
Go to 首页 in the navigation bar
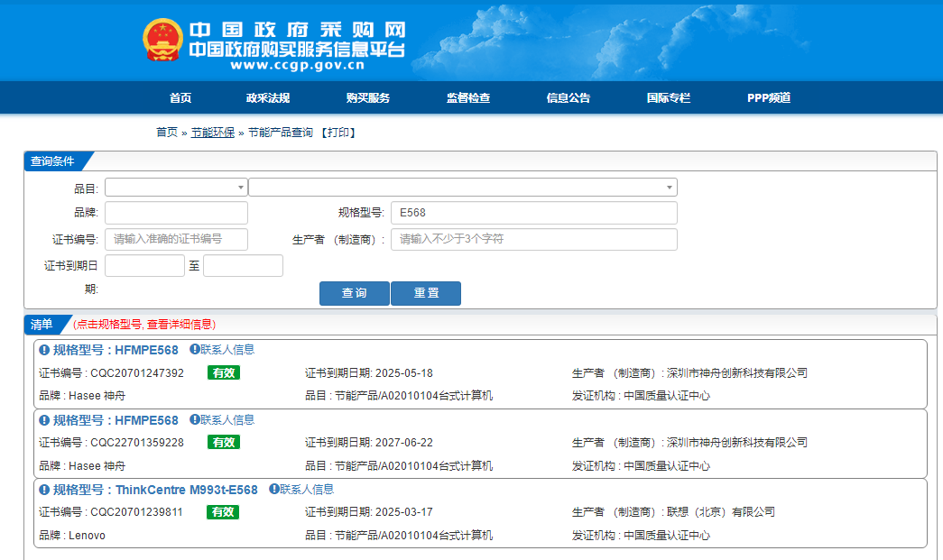[180, 98]
